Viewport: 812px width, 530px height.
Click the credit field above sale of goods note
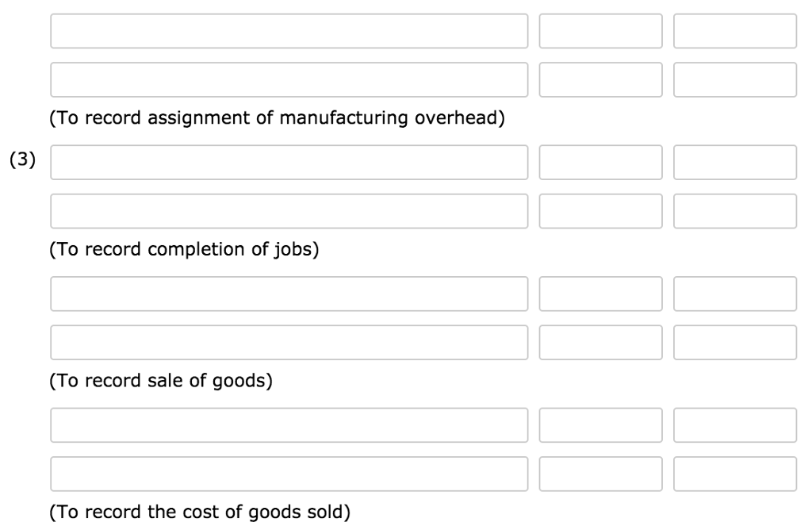736,342
